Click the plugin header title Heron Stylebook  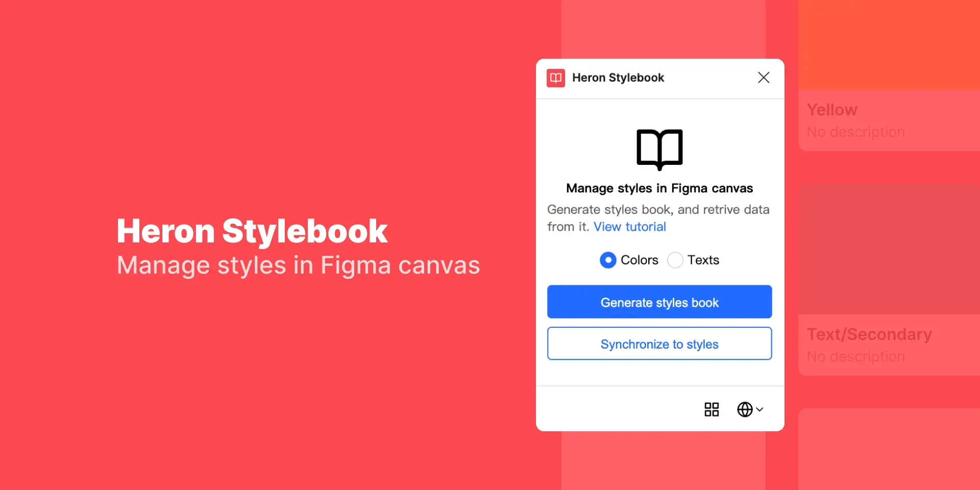tap(618, 78)
